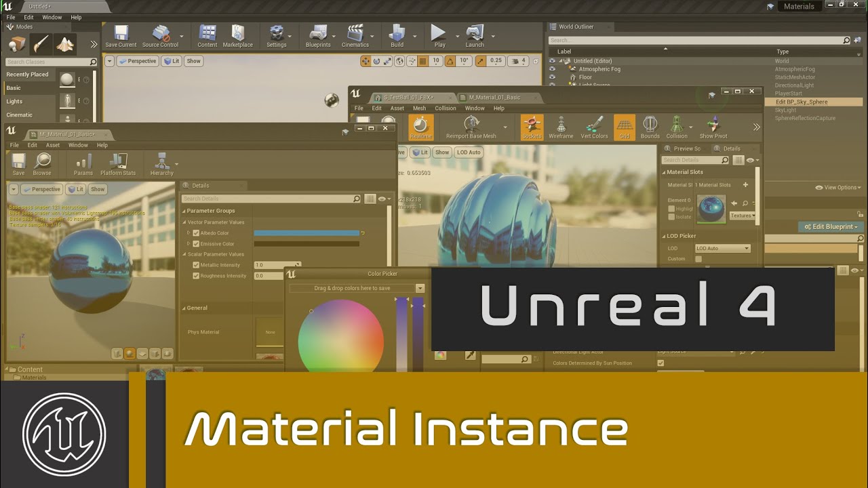Enable the Albedo Color parameter checkbox
Image resolution: width=868 pixels, height=488 pixels.
pos(196,233)
